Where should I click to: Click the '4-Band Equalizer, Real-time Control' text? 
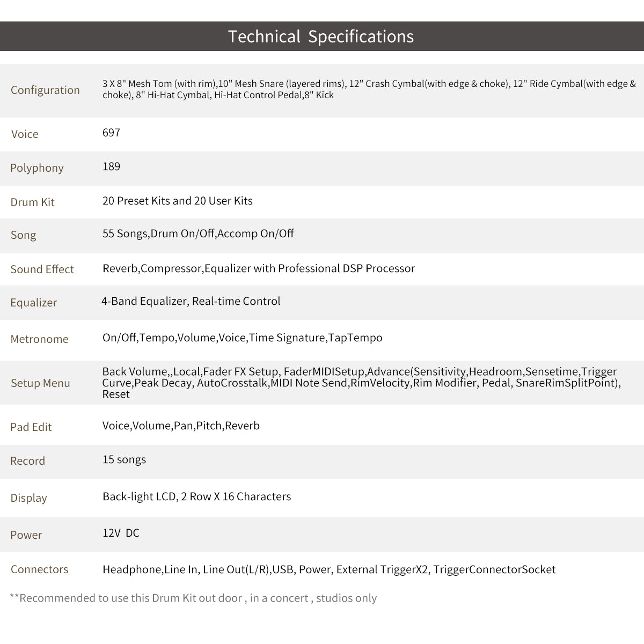(x=191, y=301)
